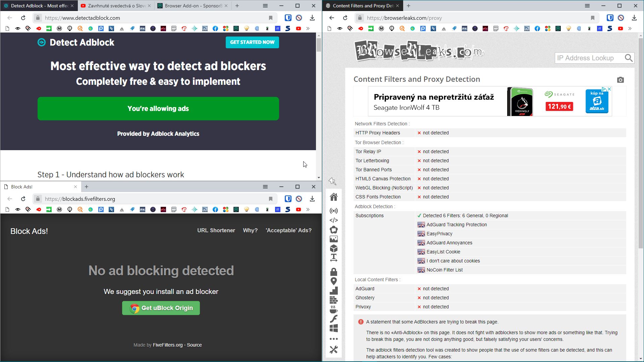Open the tools wrench icon in BrowserLeaks sidebar
This screenshot has height=362, width=644.
coord(333,350)
